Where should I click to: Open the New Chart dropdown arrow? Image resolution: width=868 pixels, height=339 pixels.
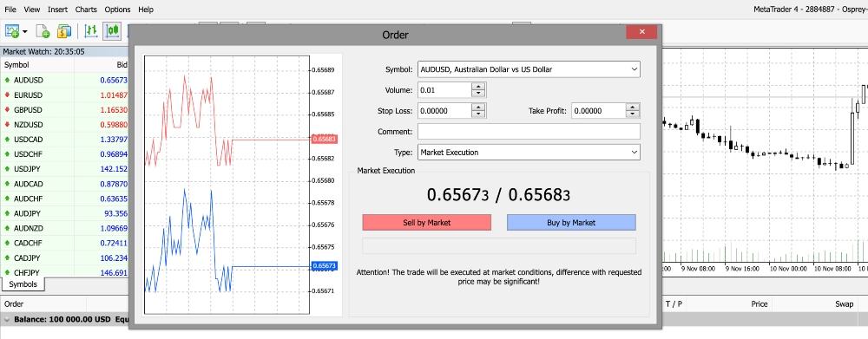point(25,31)
